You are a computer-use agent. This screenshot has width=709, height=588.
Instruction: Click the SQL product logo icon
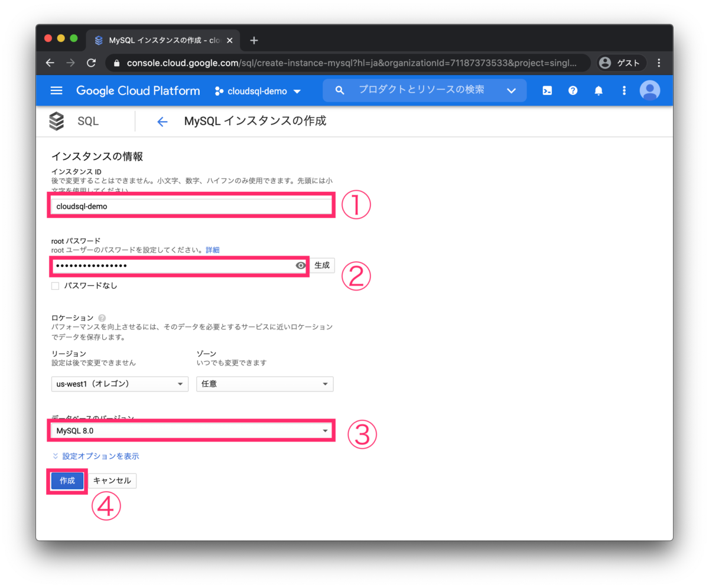point(56,120)
